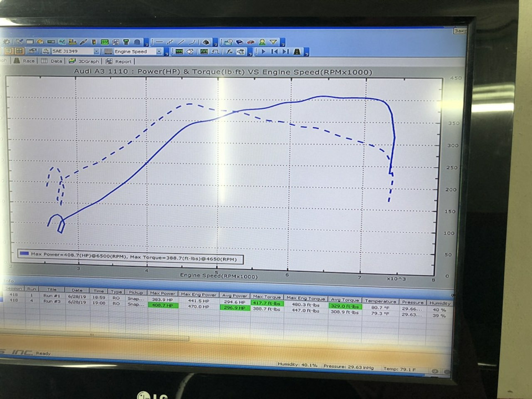Click the 408.7 HP highlighted cell
This screenshot has width=532, height=399.
click(x=163, y=305)
